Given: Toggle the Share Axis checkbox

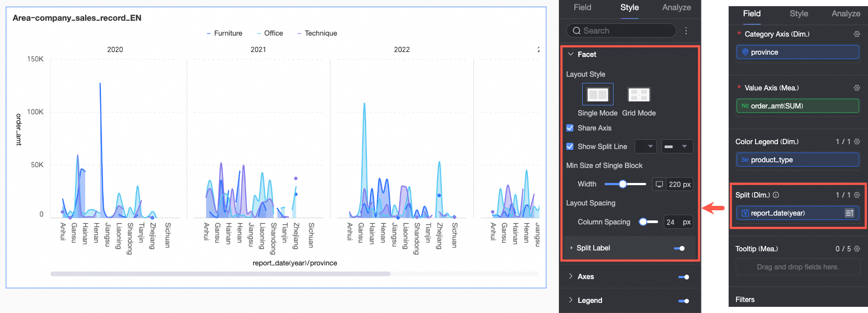Looking at the screenshot, I should (570, 128).
